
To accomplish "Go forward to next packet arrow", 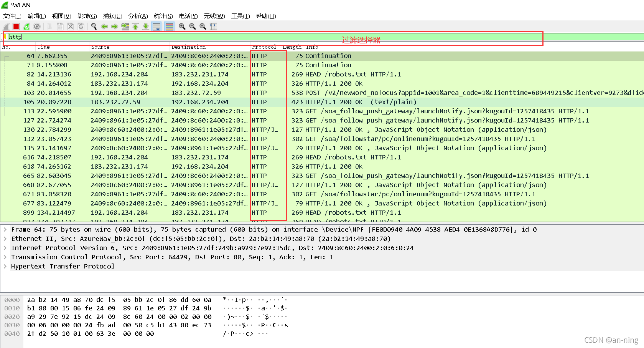I will point(115,27).
